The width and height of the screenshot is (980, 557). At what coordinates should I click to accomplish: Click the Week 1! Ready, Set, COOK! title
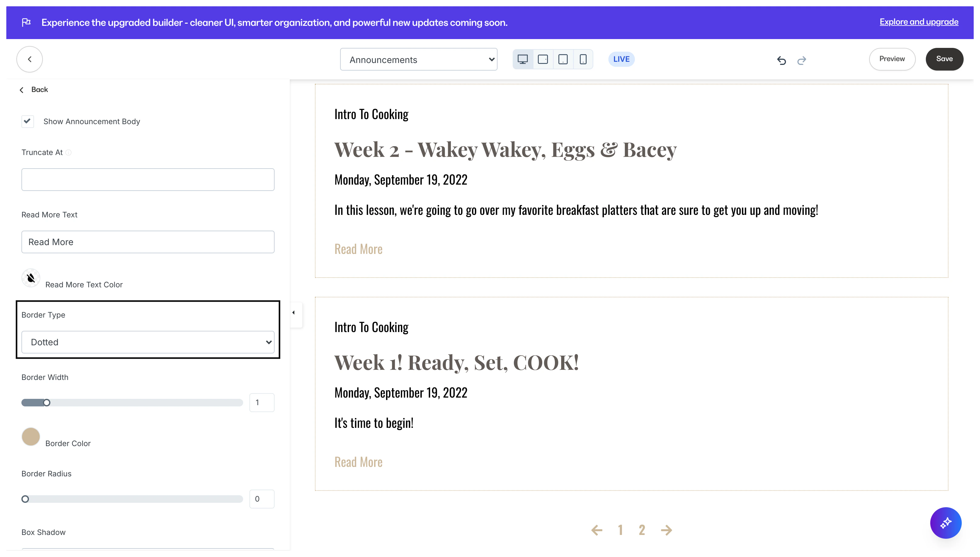[x=456, y=363]
